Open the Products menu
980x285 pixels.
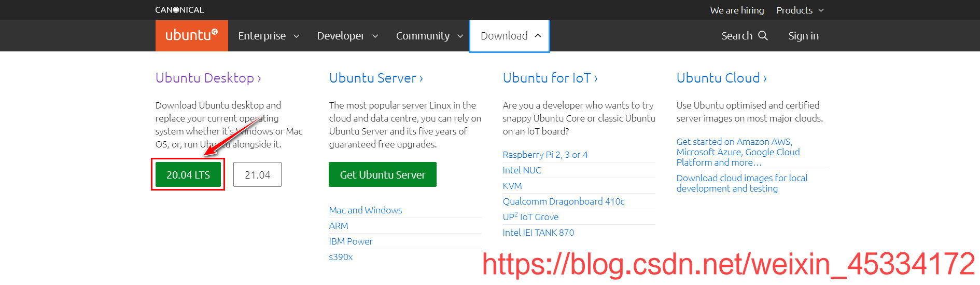(800, 10)
